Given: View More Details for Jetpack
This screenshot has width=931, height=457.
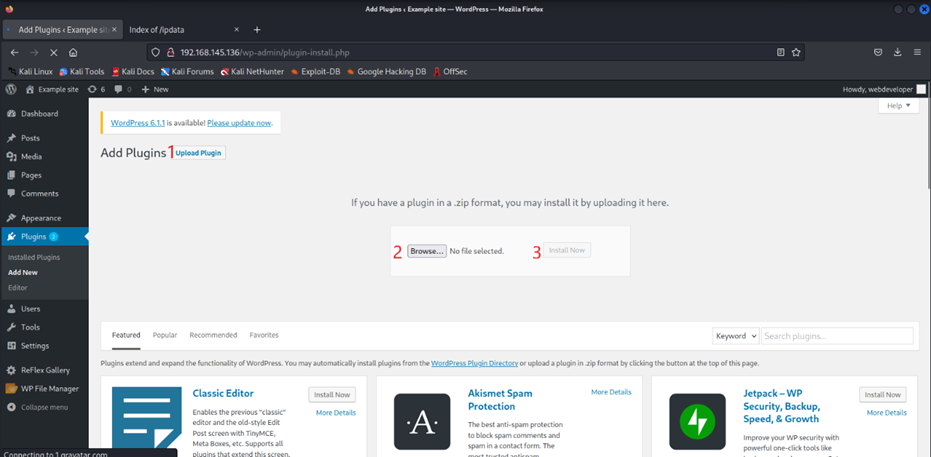Looking at the screenshot, I should 886,412.
